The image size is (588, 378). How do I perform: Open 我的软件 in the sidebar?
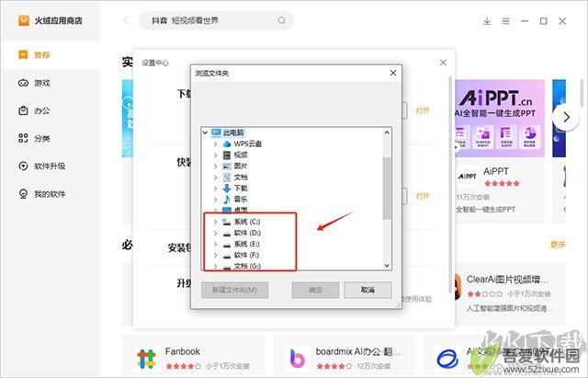[50, 194]
